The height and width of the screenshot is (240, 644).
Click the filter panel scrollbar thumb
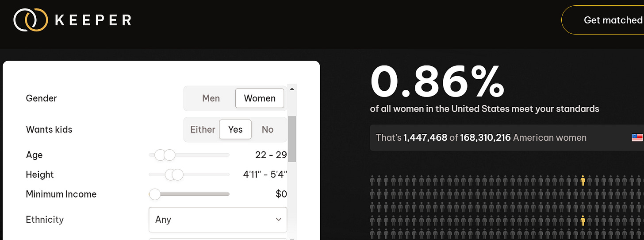coord(291,139)
